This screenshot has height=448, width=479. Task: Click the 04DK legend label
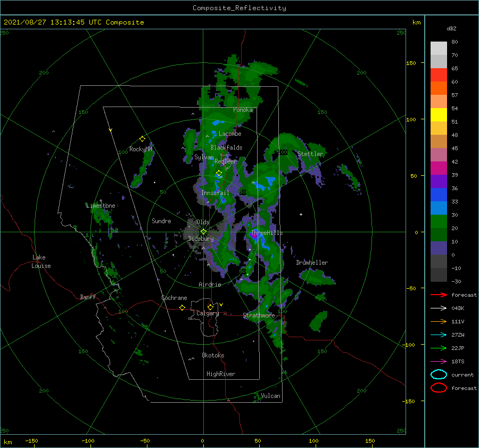(458, 308)
